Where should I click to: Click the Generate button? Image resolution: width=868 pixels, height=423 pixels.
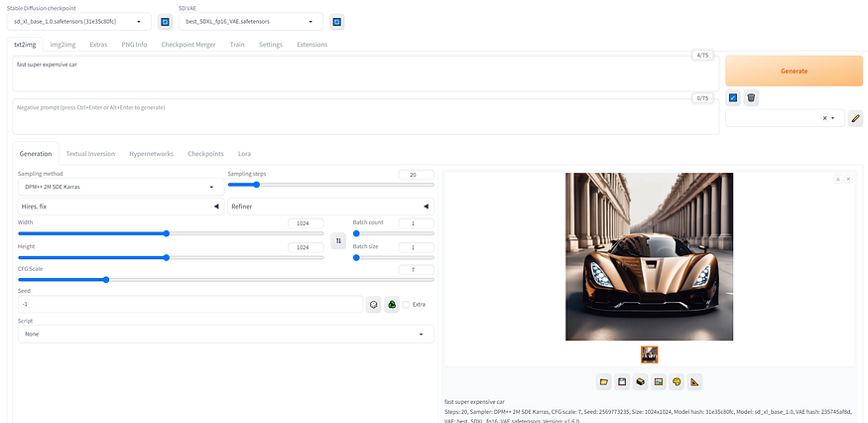tap(794, 70)
